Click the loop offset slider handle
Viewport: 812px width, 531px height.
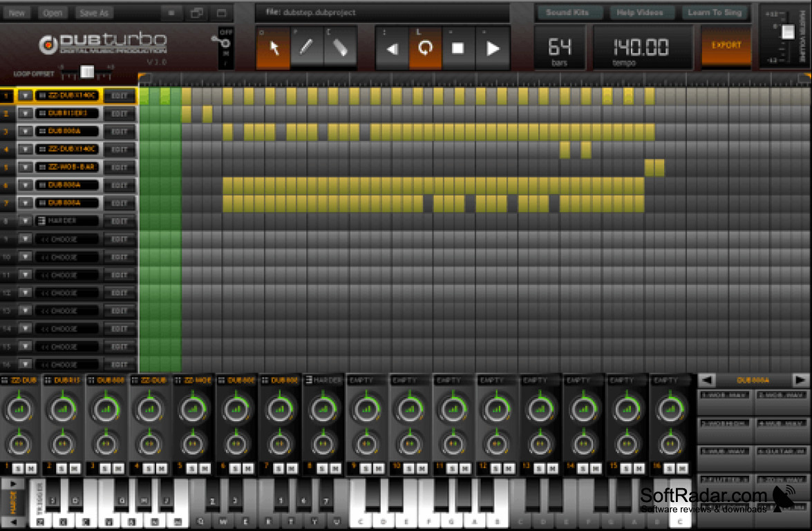(87, 72)
